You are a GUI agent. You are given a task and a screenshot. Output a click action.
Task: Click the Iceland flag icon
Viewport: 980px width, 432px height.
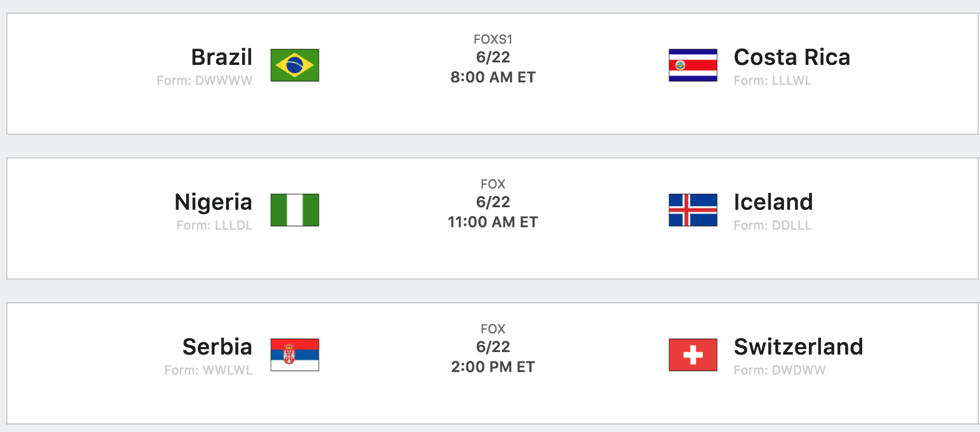point(693,210)
